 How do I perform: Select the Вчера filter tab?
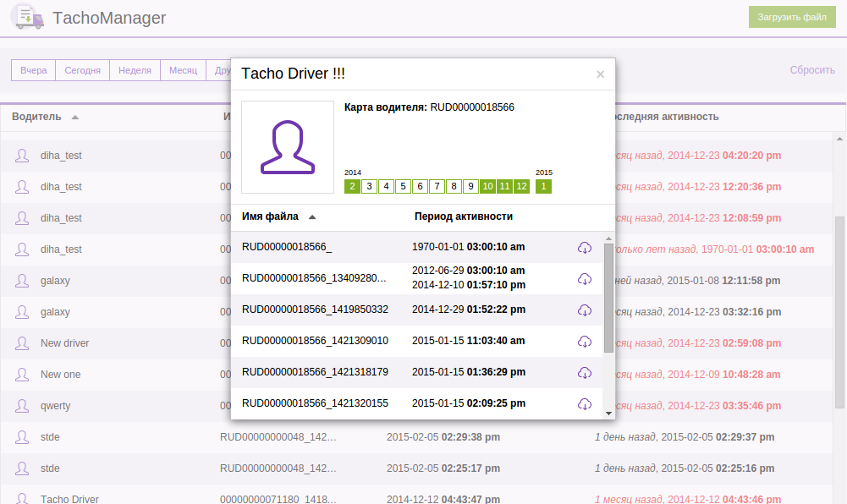[34, 70]
